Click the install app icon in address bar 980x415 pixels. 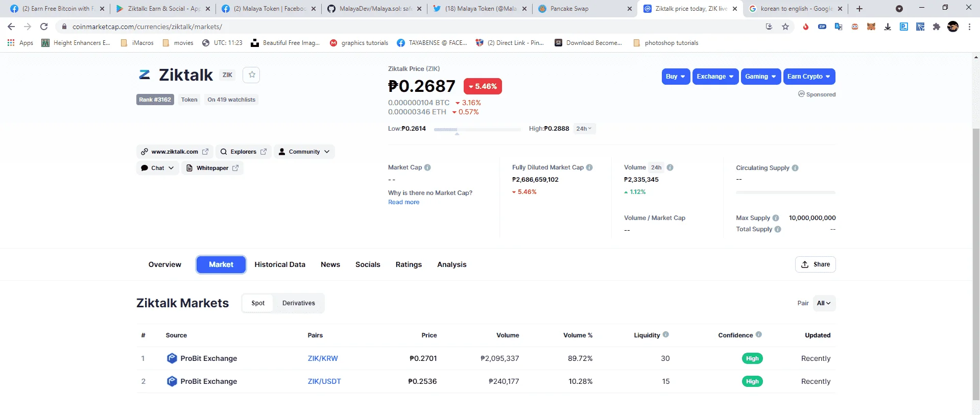point(769,27)
